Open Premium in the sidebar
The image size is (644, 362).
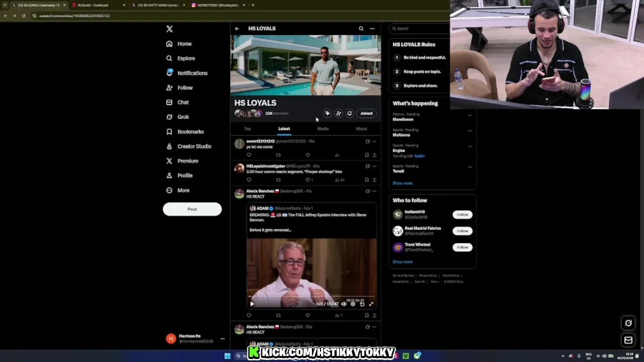tap(182, 161)
